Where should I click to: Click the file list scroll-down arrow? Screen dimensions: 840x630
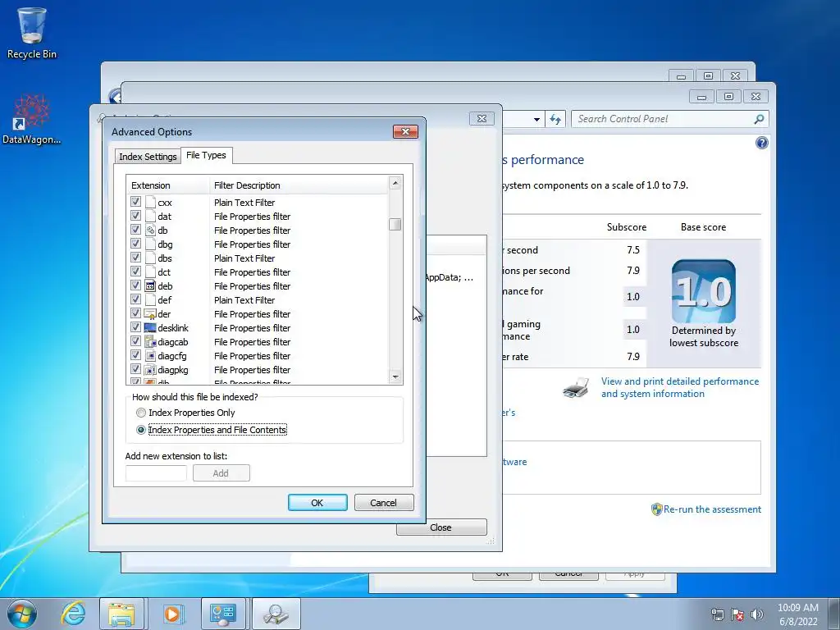pos(395,377)
